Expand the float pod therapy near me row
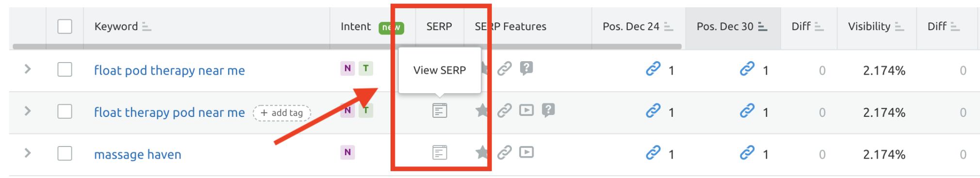The image size is (980, 178). pyautogui.click(x=28, y=69)
